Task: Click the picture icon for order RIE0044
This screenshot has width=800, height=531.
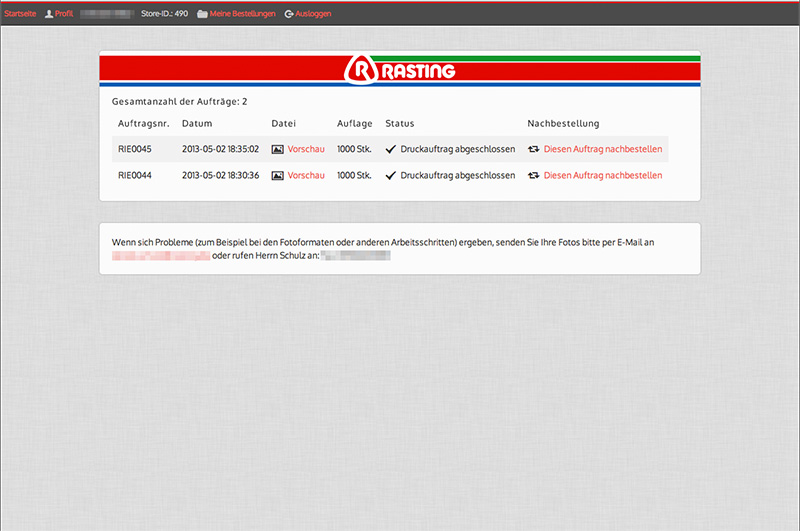Action: tap(278, 175)
